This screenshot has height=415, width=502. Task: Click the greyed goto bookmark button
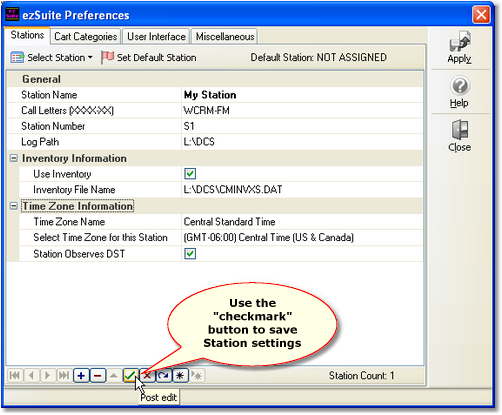197,376
